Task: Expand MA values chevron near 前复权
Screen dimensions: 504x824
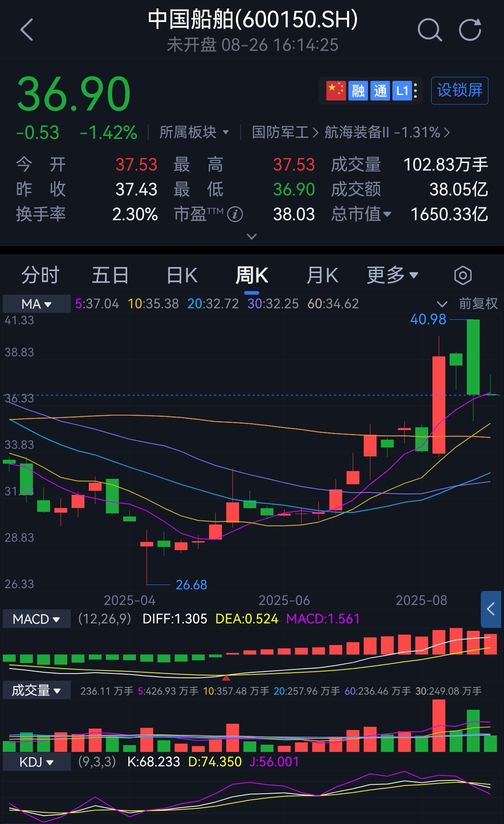Action: pos(442,304)
